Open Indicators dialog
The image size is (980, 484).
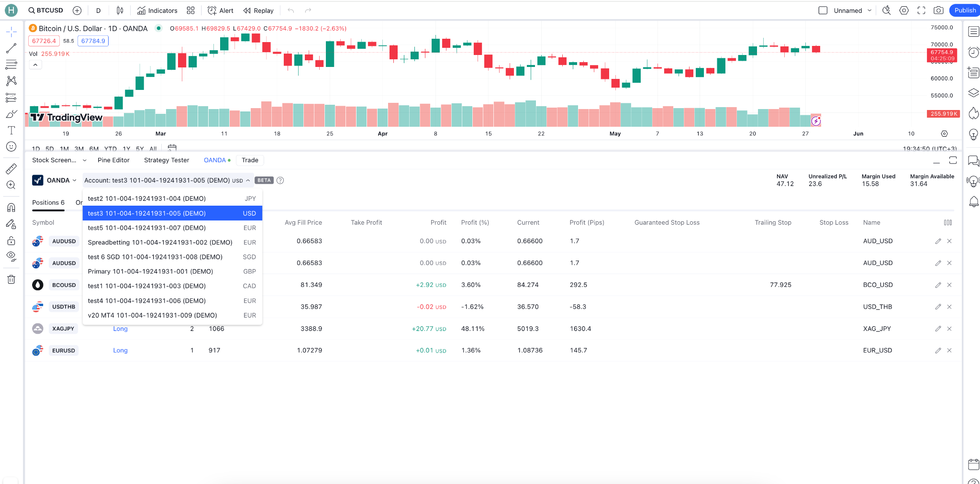click(x=157, y=11)
